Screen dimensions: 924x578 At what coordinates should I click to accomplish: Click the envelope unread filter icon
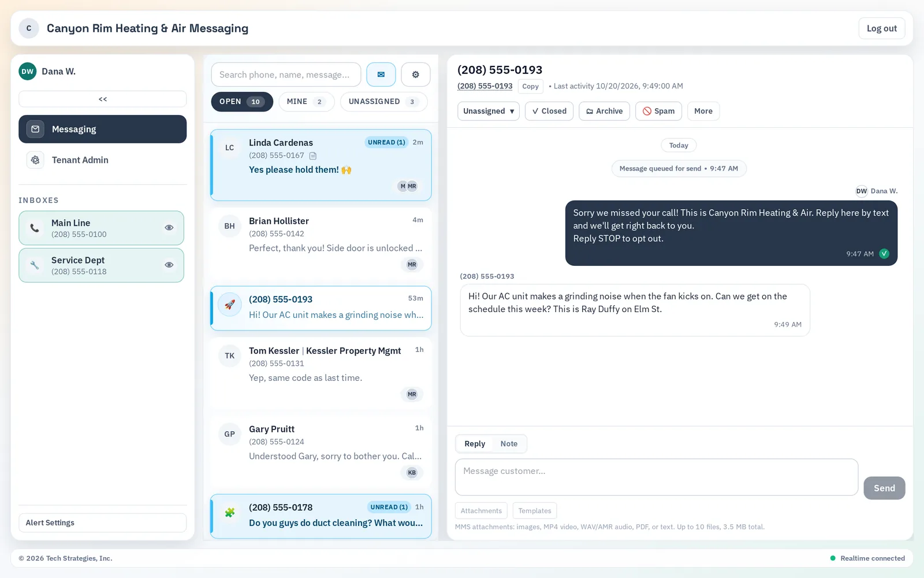coord(381,75)
